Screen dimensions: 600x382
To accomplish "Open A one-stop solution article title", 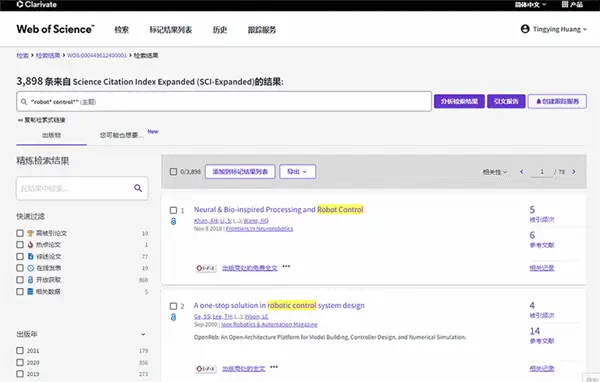I will [279, 305].
